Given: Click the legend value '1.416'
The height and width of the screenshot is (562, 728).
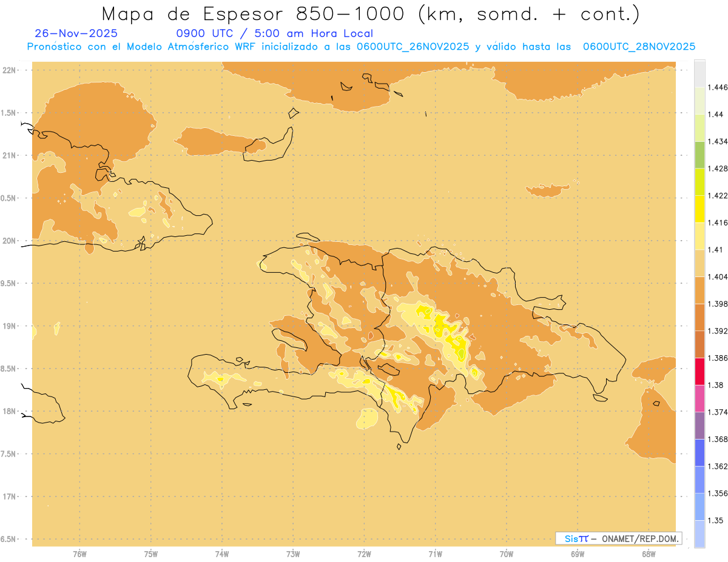Looking at the screenshot, I should pyautogui.click(x=718, y=222).
